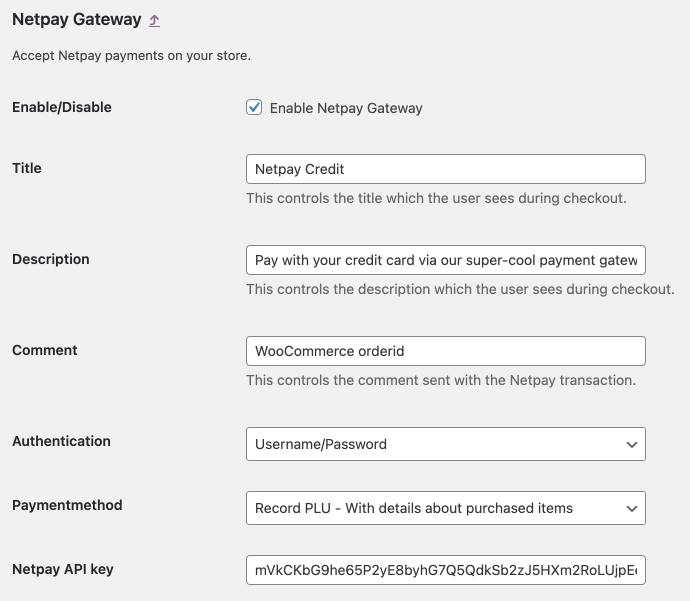
Task: Click the Enable/Disable label
Action: pyautogui.click(x=62, y=107)
